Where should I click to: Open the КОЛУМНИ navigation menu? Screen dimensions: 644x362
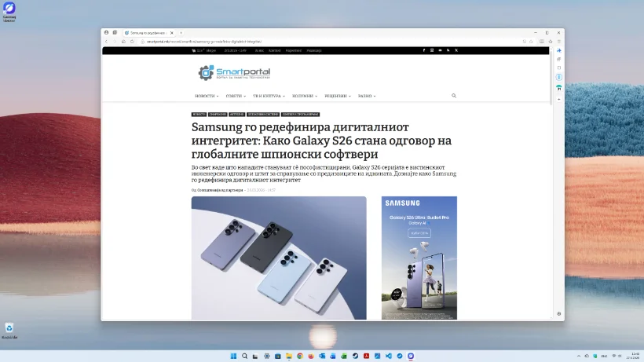(305, 96)
